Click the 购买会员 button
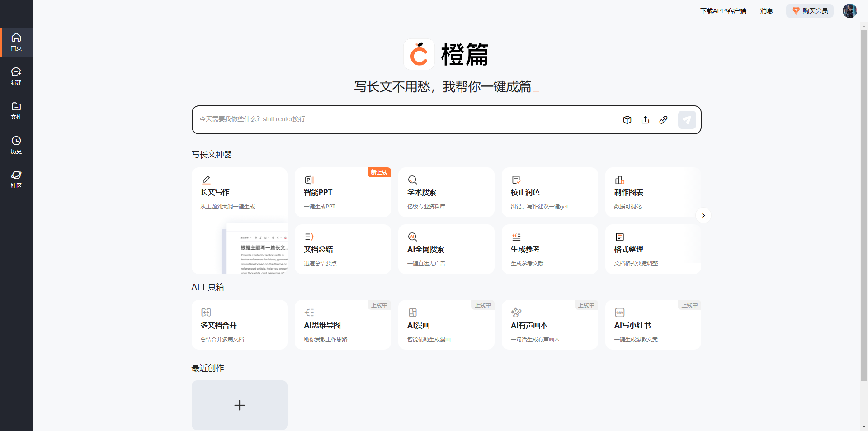Viewport: 868px width, 431px height. click(x=810, y=11)
